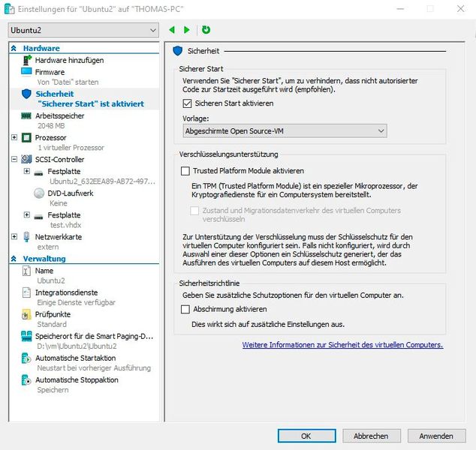Expand the Prozessor tree node
Image resolution: width=476 pixels, height=450 pixels.
click(x=14, y=137)
